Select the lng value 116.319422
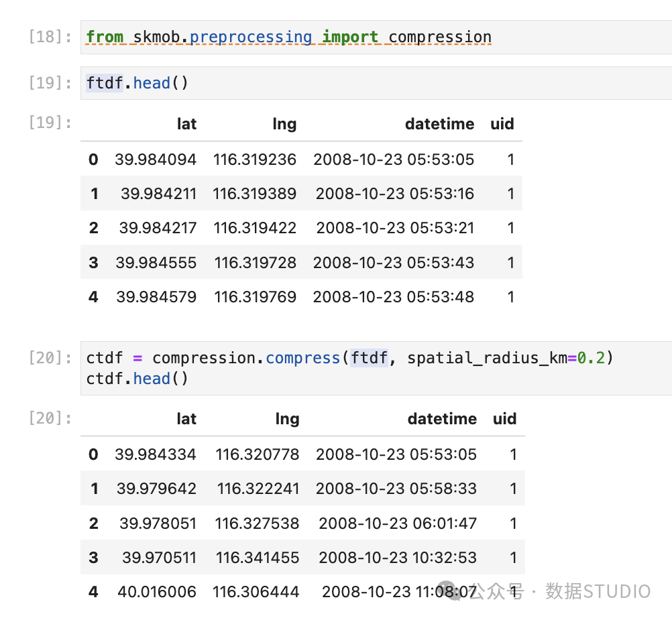The image size is (672, 618). point(255,228)
